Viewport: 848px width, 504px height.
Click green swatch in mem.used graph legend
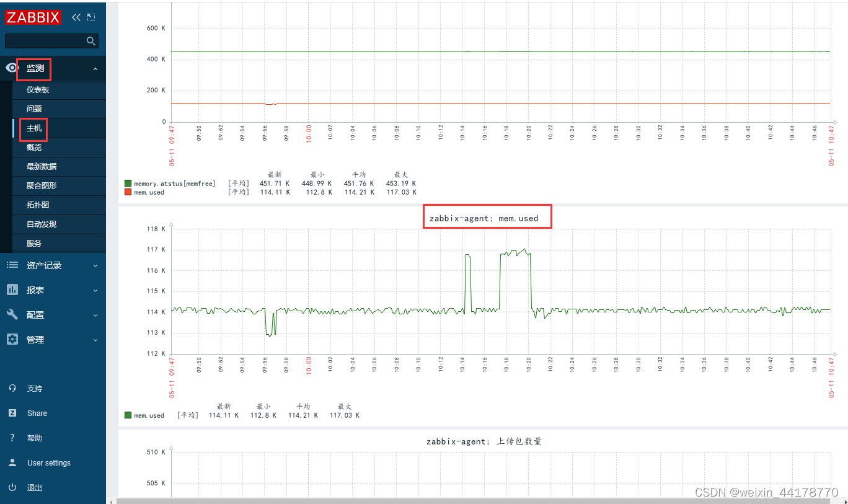pos(128,415)
